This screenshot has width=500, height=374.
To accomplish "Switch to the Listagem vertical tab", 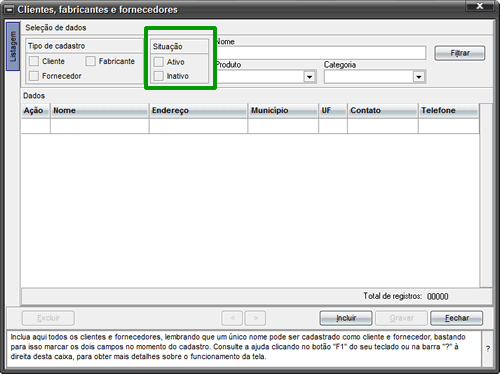I will pos(13,46).
